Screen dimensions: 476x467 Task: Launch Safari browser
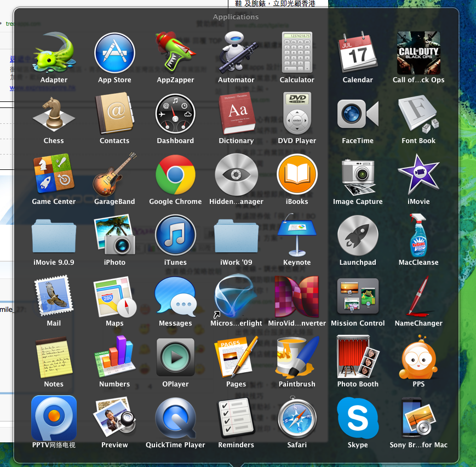[x=297, y=417]
